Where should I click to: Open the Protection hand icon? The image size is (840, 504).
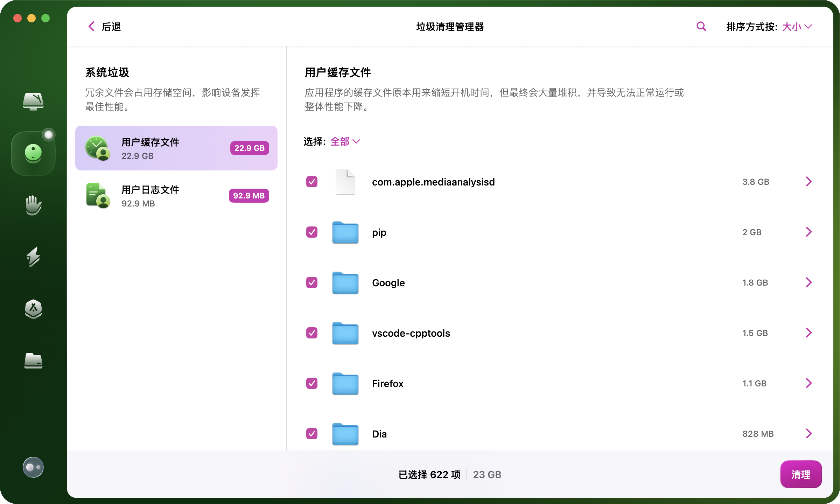33,205
